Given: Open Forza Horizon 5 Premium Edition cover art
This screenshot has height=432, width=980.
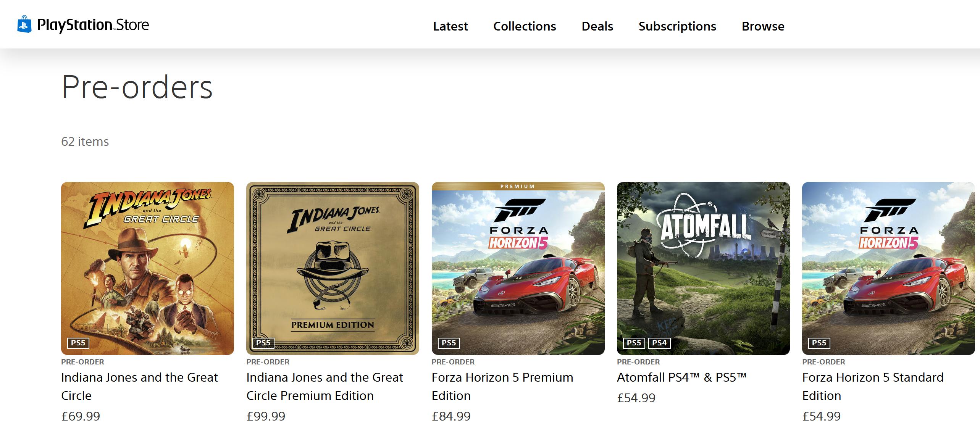Looking at the screenshot, I should tap(518, 268).
